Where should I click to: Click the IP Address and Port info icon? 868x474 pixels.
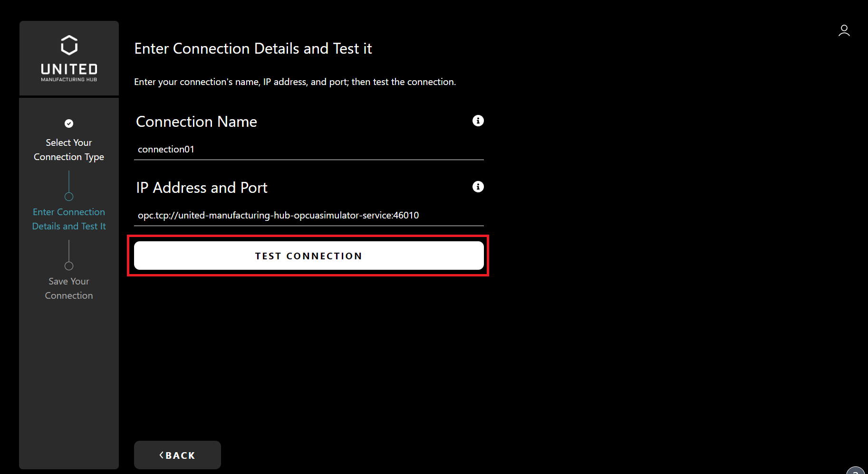[478, 187]
